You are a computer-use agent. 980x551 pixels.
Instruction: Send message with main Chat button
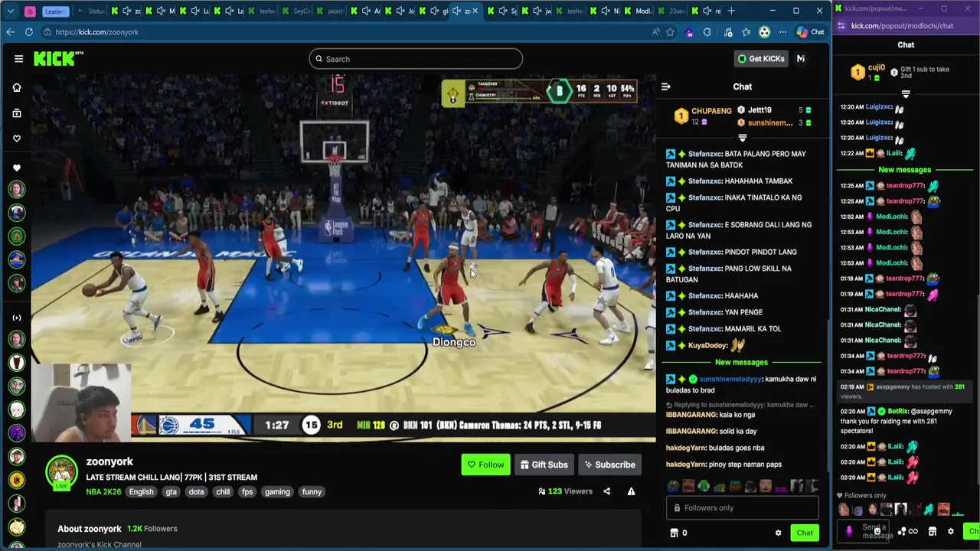pyautogui.click(x=805, y=533)
